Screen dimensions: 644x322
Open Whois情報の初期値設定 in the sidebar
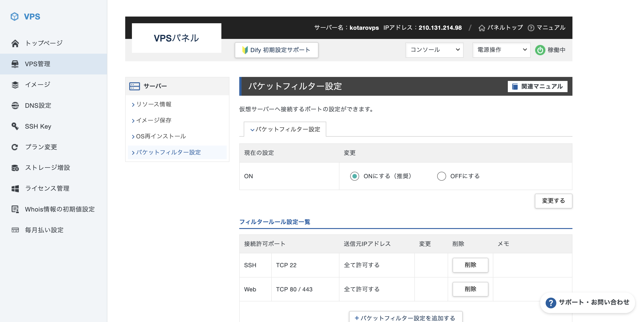[53, 209]
